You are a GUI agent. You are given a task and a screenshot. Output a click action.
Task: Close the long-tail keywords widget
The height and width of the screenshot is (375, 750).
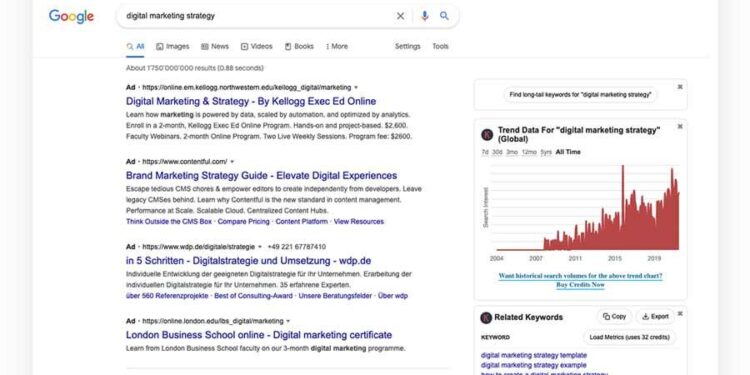[x=680, y=87]
